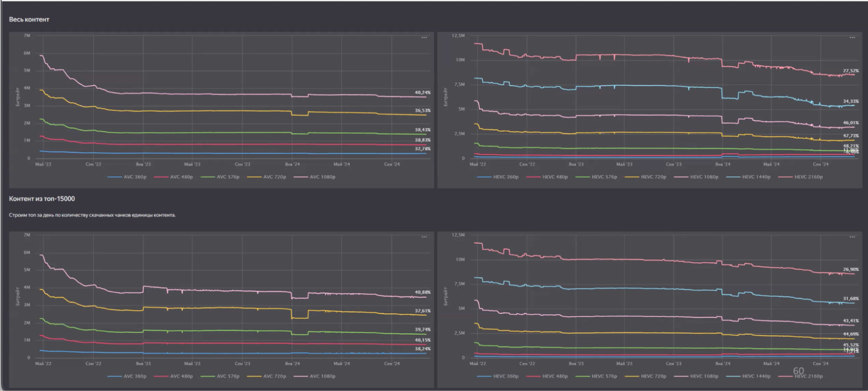Click the Янв '24 axis label in Весь контент AVC chart
The image size is (868, 391).
[292, 164]
